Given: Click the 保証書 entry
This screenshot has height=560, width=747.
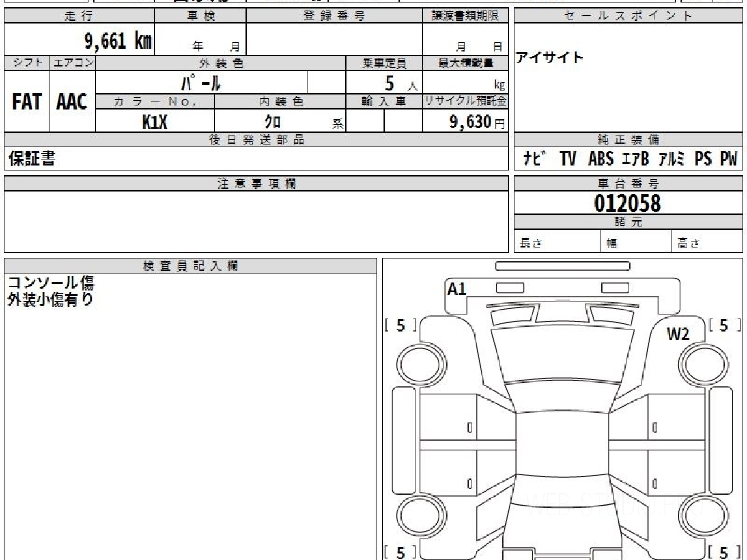Looking at the screenshot, I should pos(32,159).
